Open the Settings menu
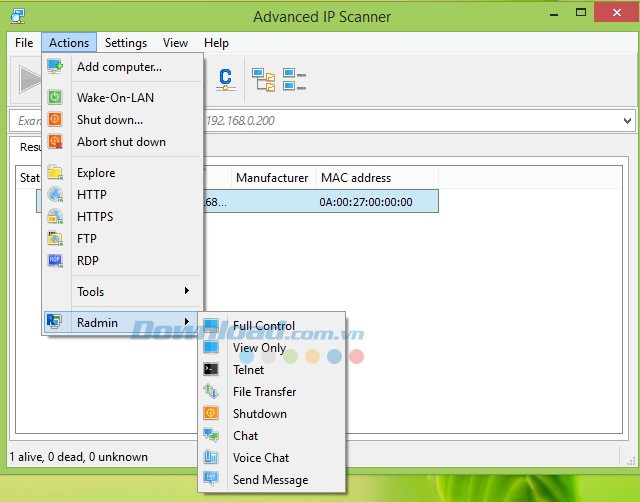The image size is (640, 502). [126, 43]
